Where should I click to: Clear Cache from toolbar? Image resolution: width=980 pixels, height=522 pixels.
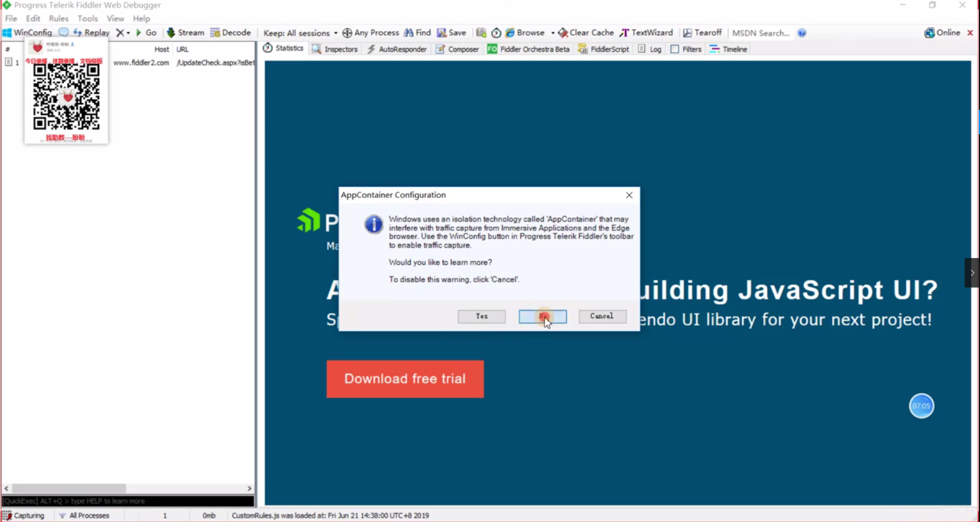586,32
